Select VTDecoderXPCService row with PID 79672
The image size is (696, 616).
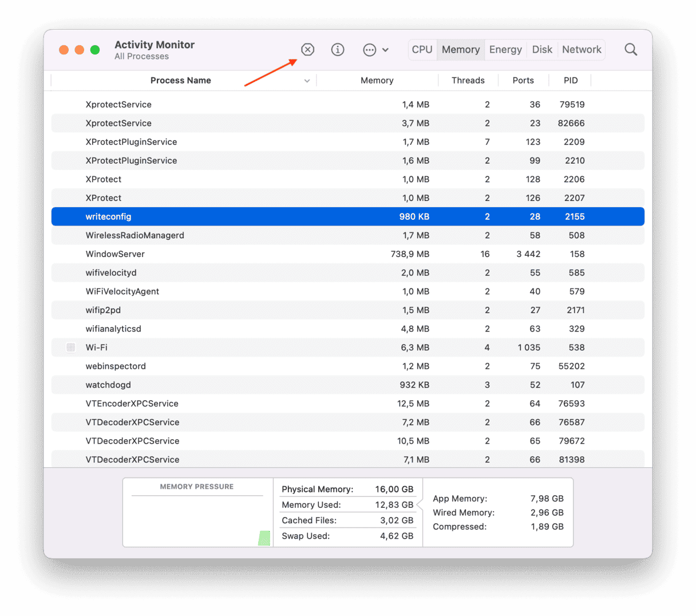348,441
